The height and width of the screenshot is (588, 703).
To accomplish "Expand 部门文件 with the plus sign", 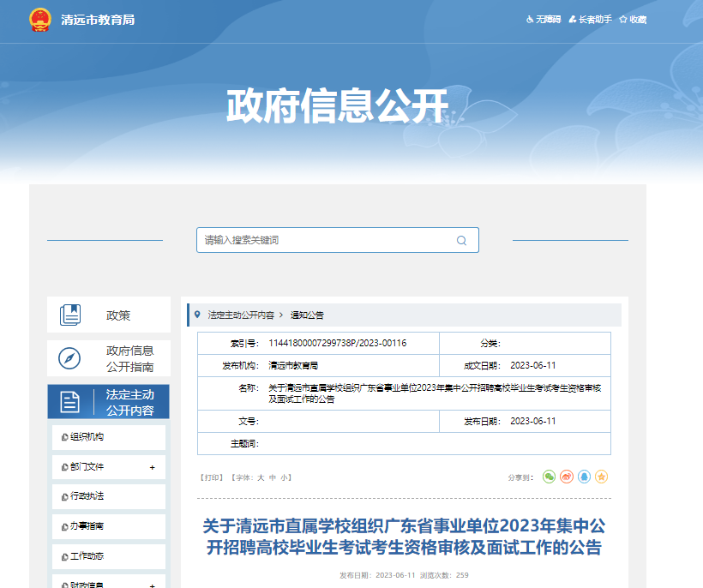I will pos(152,467).
